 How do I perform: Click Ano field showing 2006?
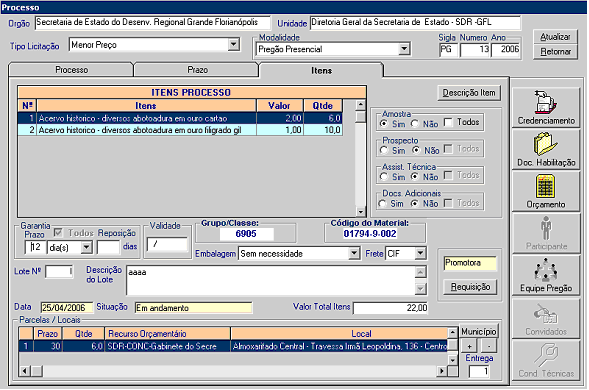point(506,49)
